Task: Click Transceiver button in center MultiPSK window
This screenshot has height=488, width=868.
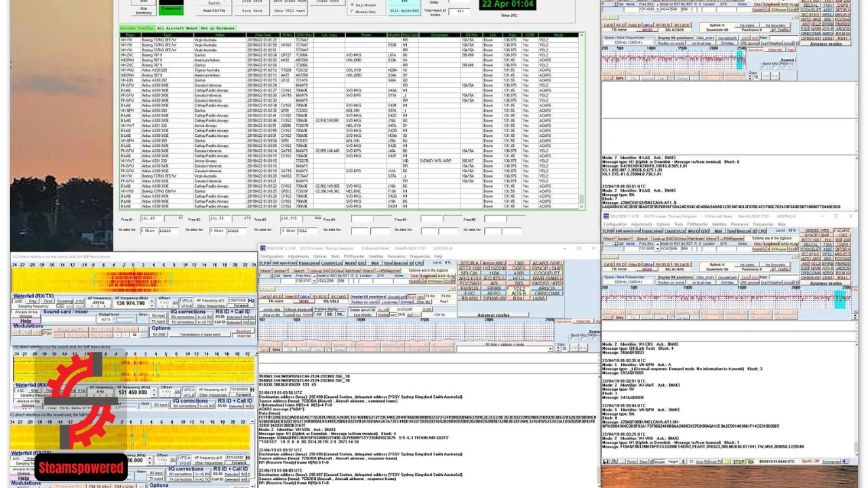Action: 309,263
